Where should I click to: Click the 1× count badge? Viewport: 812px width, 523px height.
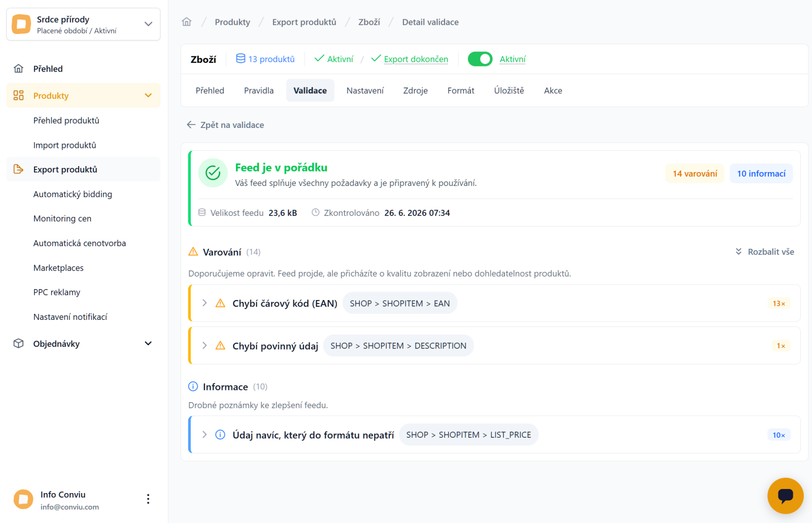coord(781,346)
